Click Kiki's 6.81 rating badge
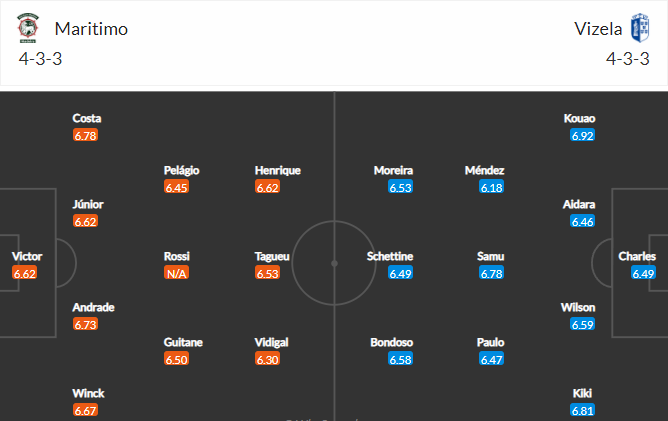The height and width of the screenshot is (421, 668). [x=582, y=411]
